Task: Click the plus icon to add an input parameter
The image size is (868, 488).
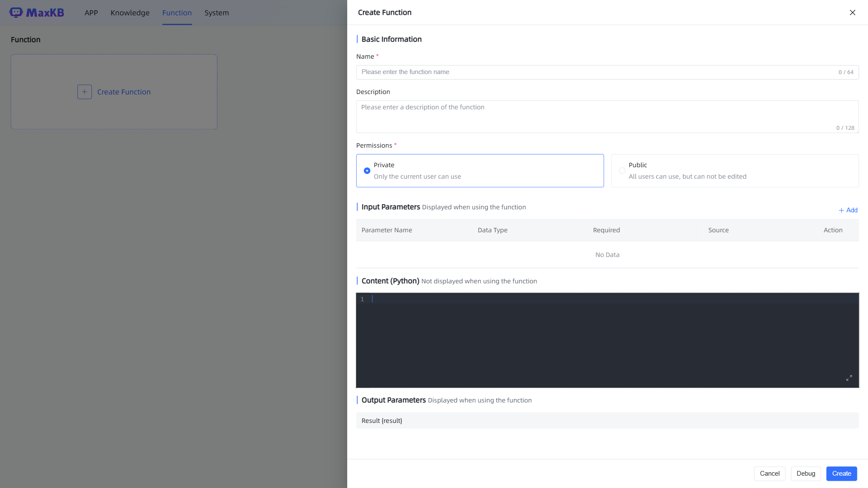Action: pyautogui.click(x=841, y=210)
